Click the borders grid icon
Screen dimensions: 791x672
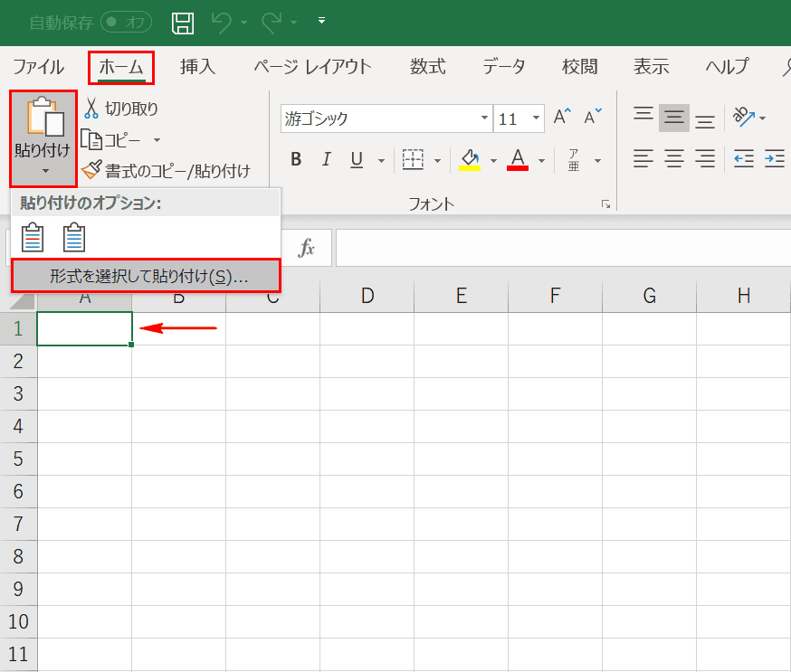tap(413, 160)
